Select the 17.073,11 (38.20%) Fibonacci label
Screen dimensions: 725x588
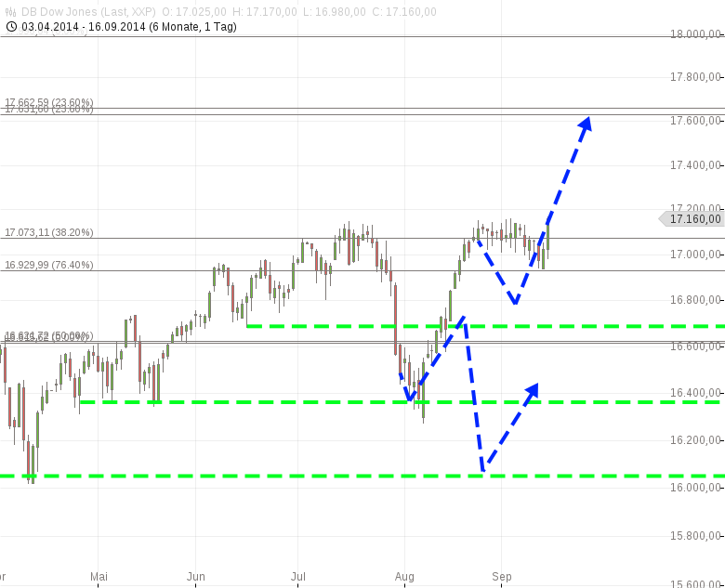click(x=49, y=232)
